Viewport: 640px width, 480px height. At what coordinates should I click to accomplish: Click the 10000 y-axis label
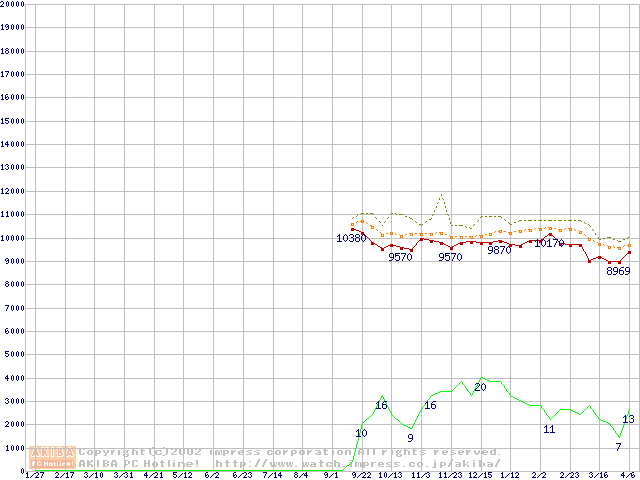pyautogui.click(x=11, y=238)
